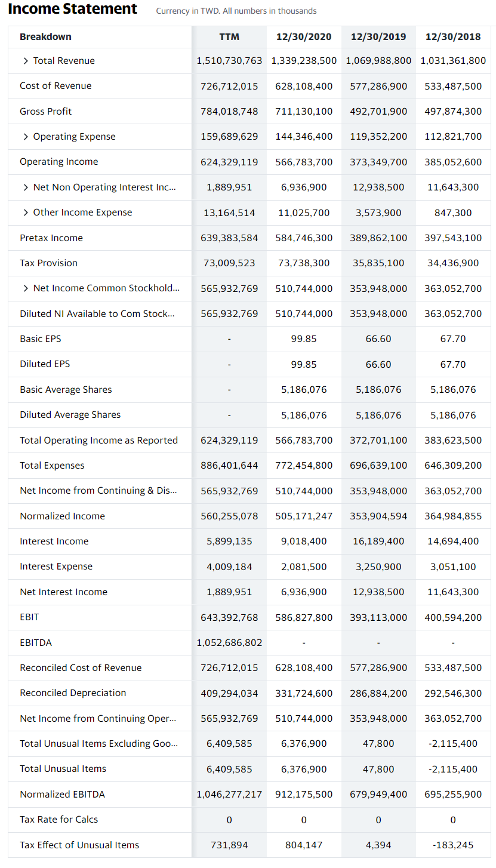Expand the Operating Expense row chevron
This screenshot has height=868, width=496.
26,137
